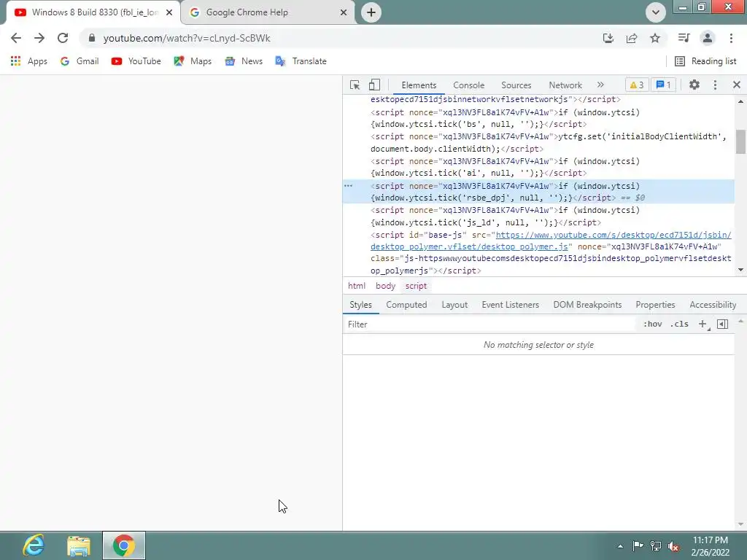The height and width of the screenshot is (560, 747).
Task: Close the Google Chrome Help tab
Action: 344,12
